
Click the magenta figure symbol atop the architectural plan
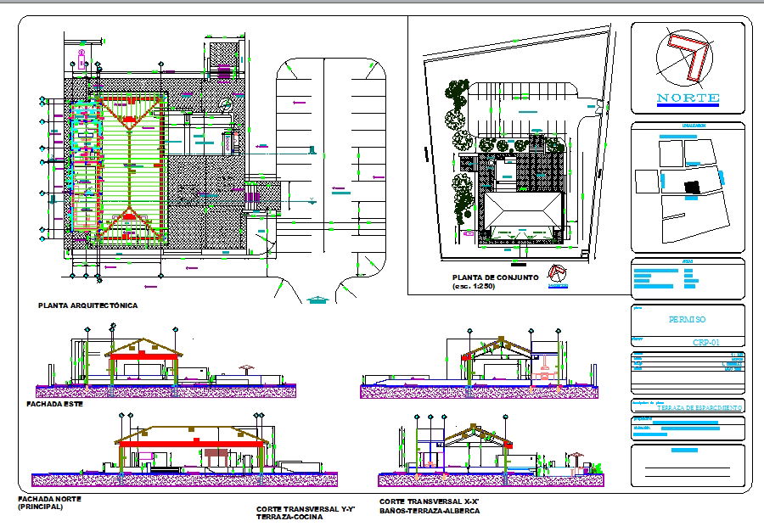coord(81,59)
